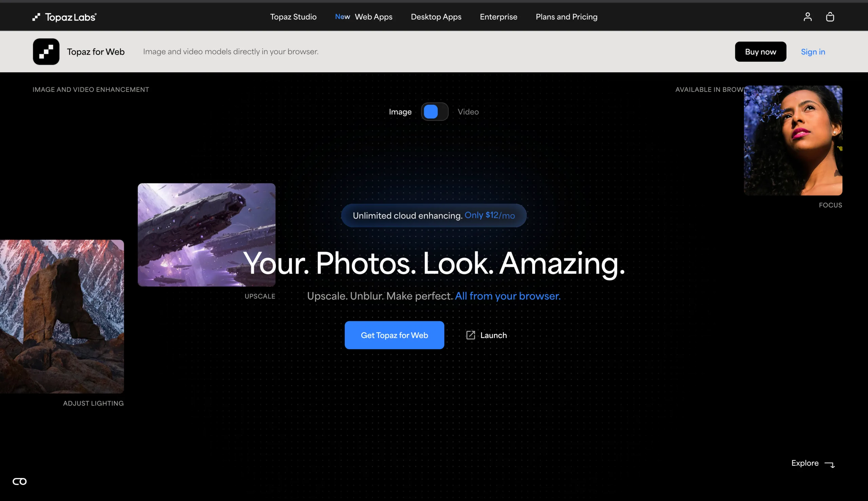Click Get Topaz for Web button

coord(394,335)
